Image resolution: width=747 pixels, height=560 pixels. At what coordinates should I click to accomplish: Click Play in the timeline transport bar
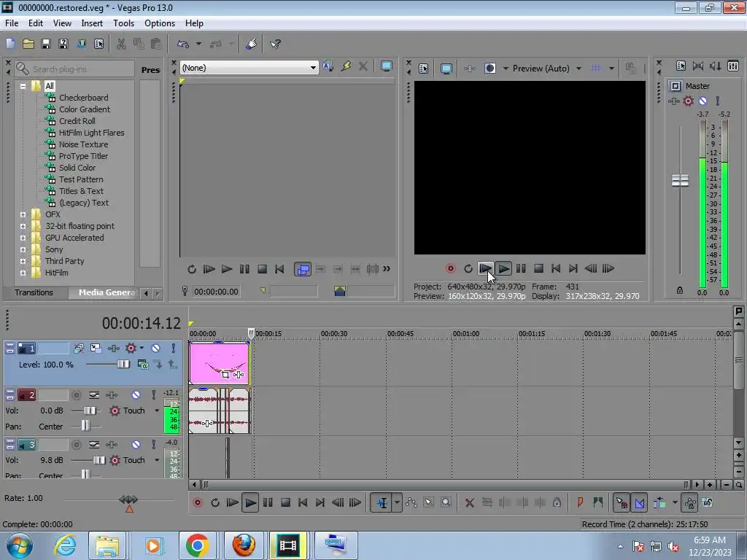[250, 502]
